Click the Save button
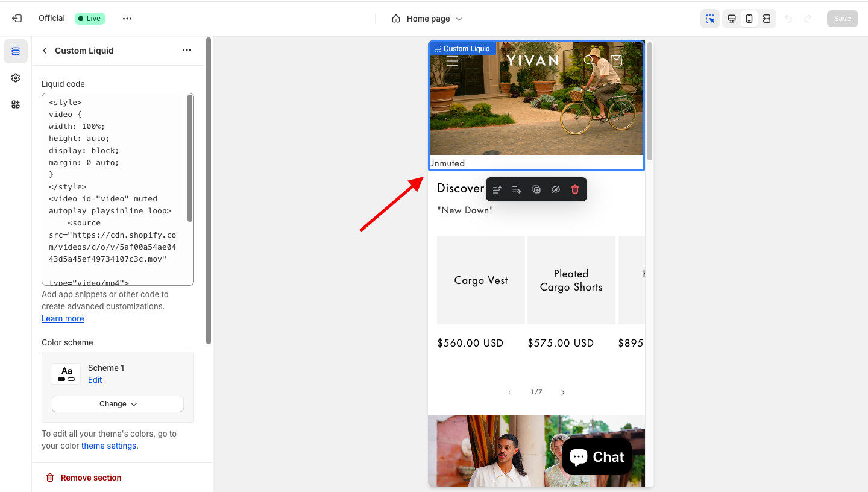 coord(842,19)
